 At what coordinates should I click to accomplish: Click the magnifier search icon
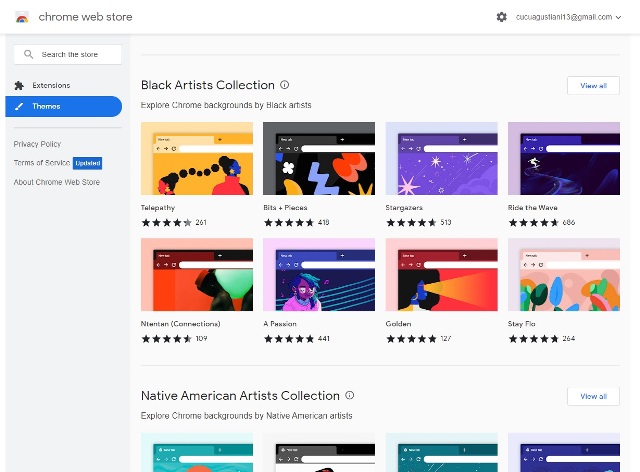pyautogui.click(x=28, y=54)
